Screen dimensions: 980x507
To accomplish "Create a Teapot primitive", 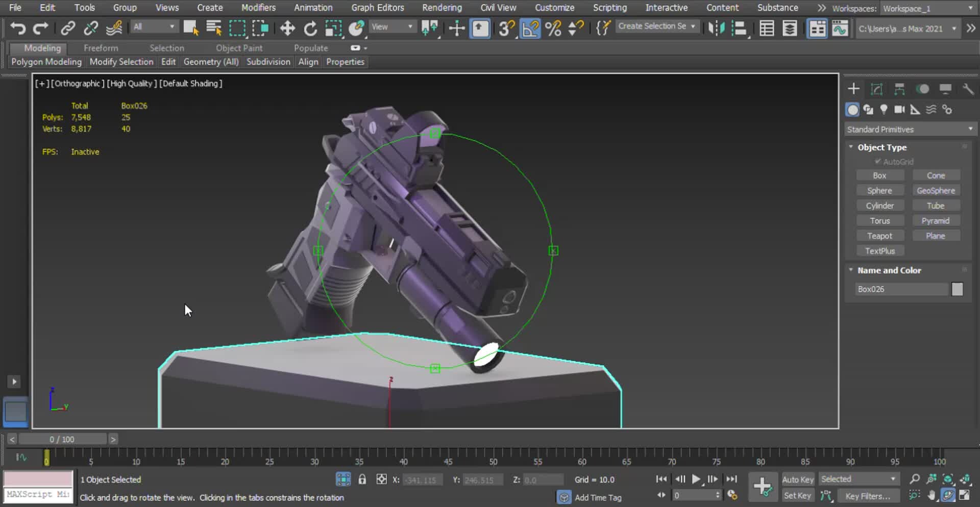I will tap(880, 235).
